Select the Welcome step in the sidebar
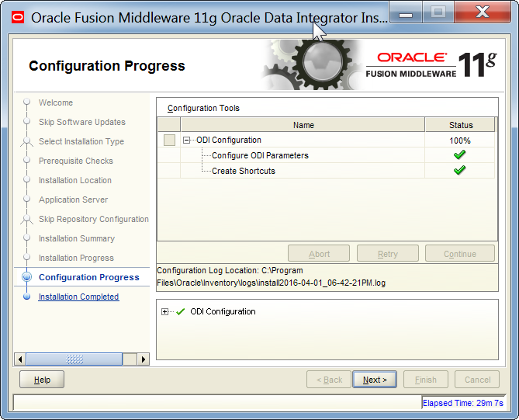519x420 pixels. [x=56, y=102]
